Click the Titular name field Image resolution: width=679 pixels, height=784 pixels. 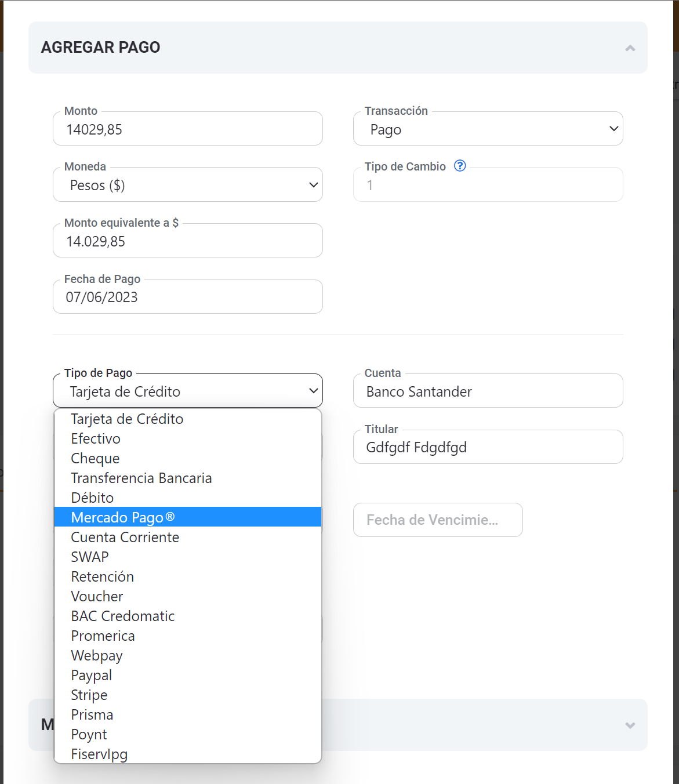488,448
